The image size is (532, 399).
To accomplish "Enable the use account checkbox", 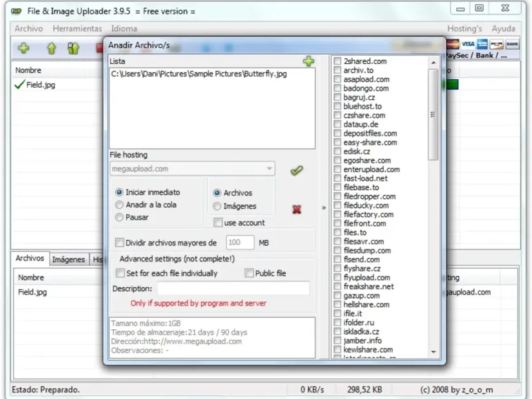I will [218, 223].
